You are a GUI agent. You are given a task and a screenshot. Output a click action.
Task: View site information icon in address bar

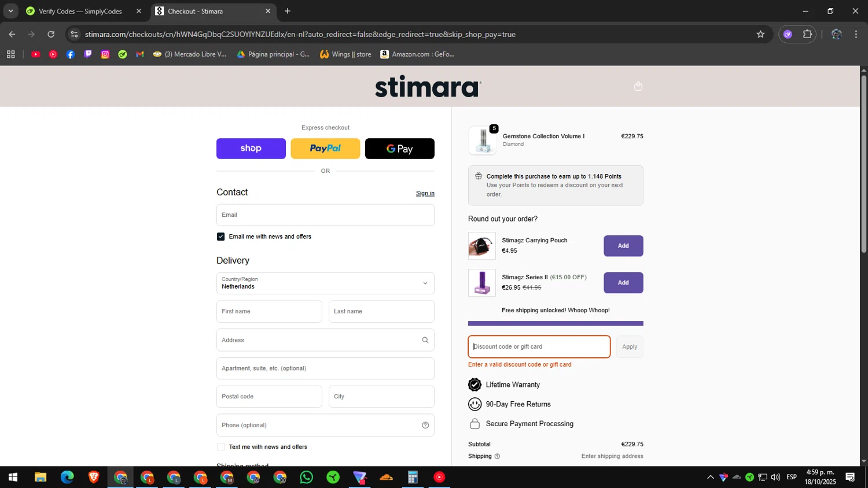point(74,34)
